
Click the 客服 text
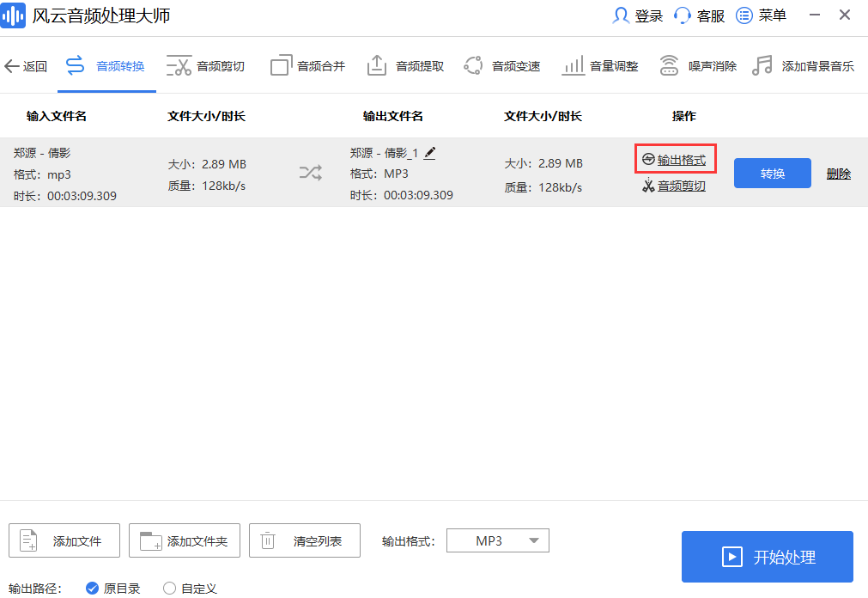pyautogui.click(x=711, y=15)
